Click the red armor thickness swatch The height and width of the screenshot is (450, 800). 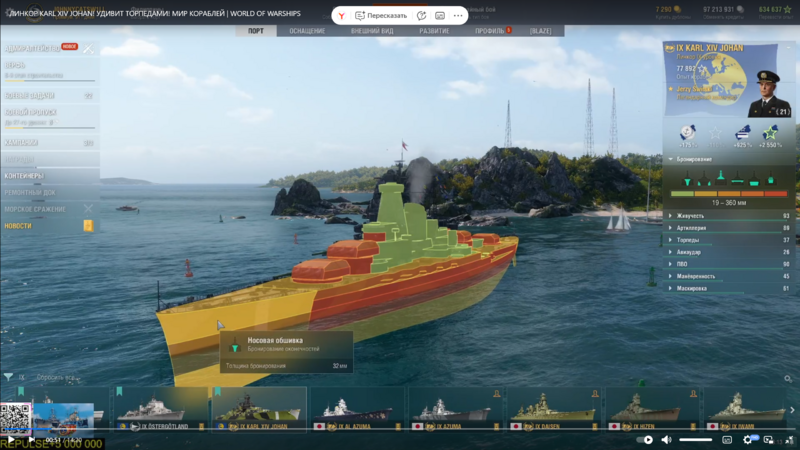(776, 194)
